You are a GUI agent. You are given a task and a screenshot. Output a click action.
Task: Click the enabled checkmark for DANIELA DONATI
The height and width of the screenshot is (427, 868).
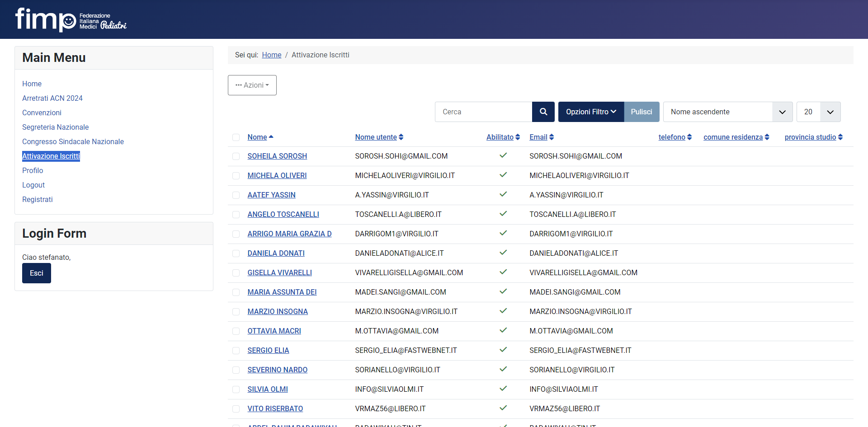tap(503, 253)
